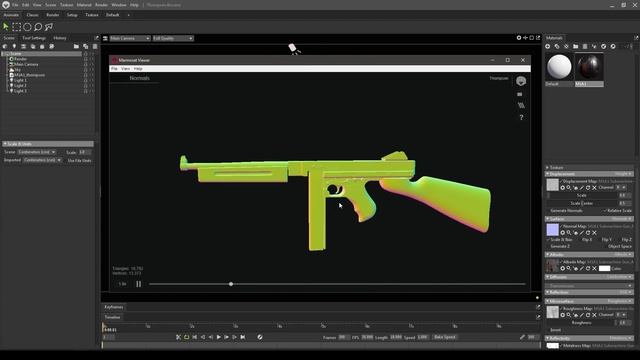Collapse the Surface section
The image size is (640, 360).
548,219
